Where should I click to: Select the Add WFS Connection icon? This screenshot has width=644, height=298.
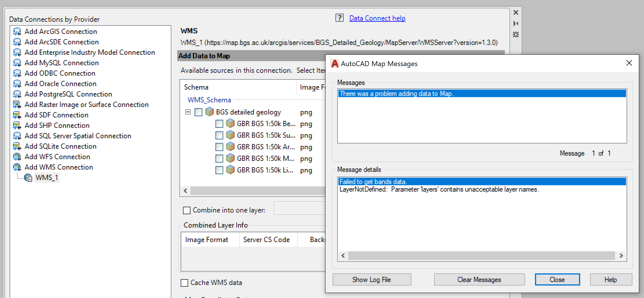[x=17, y=157]
